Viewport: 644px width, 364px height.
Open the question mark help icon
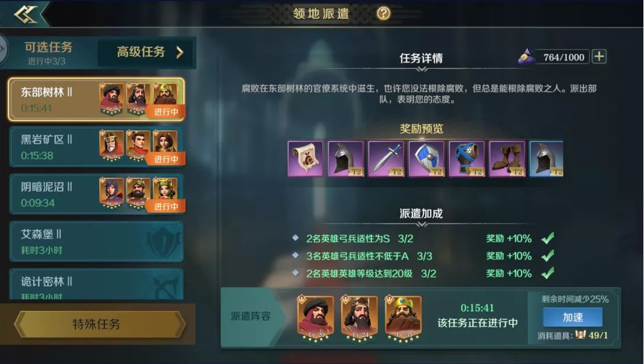click(383, 14)
